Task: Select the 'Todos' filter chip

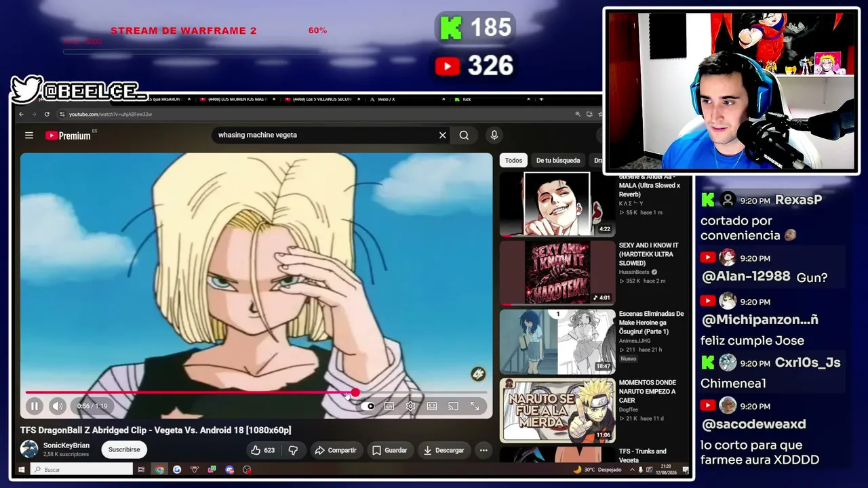Action: click(x=513, y=160)
